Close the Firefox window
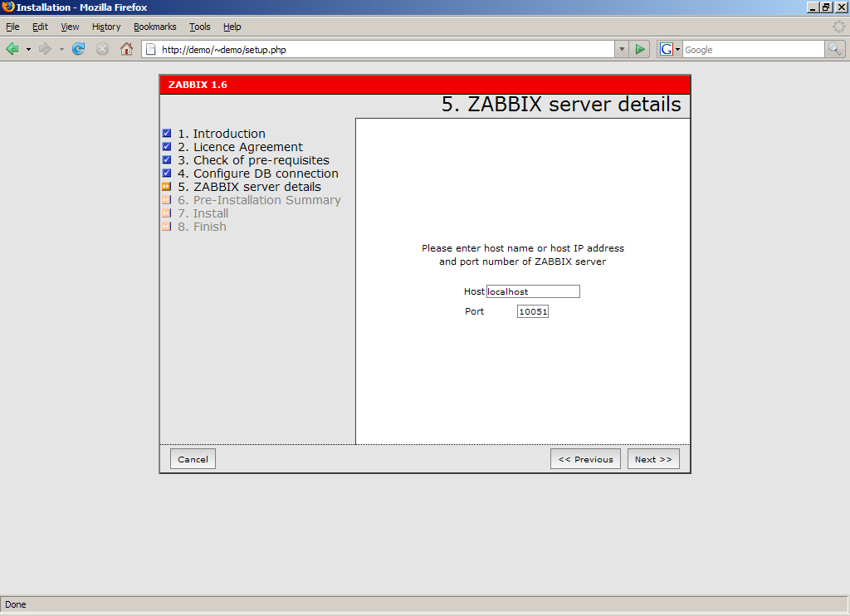 [840, 7]
